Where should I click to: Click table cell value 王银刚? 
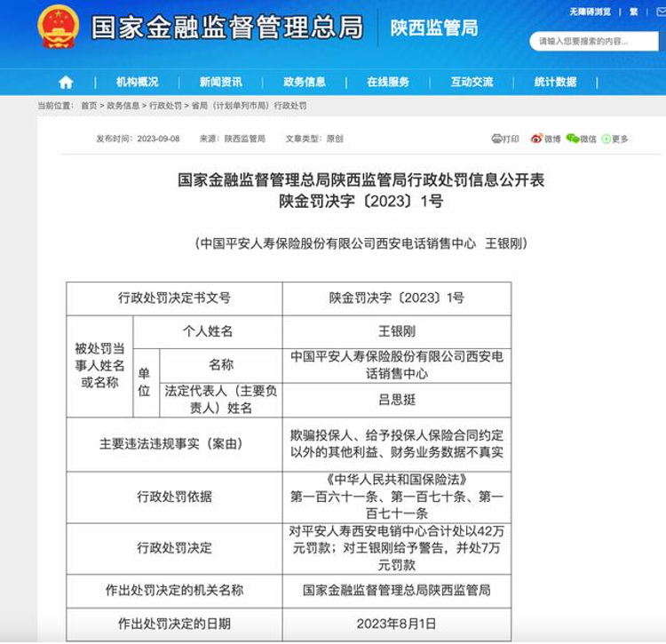(396, 331)
